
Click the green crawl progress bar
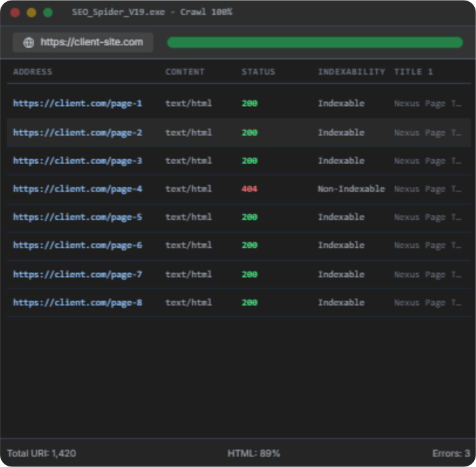[x=315, y=43]
